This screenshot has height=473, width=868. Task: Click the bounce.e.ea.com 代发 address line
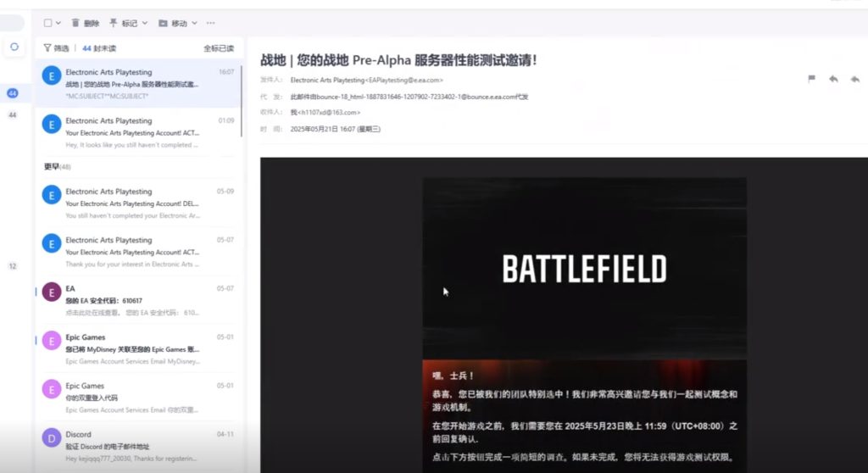409,97
